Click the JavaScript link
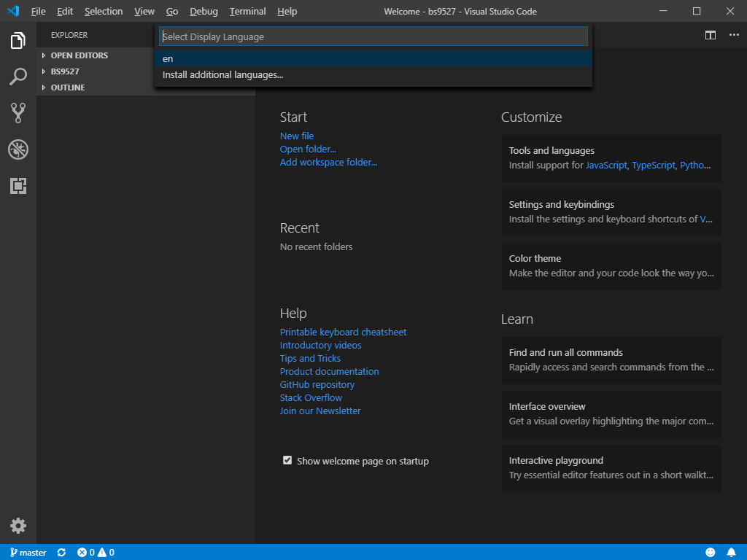The width and height of the screenshot is (747, 560). pyautogui.click(x=606, y=166)
